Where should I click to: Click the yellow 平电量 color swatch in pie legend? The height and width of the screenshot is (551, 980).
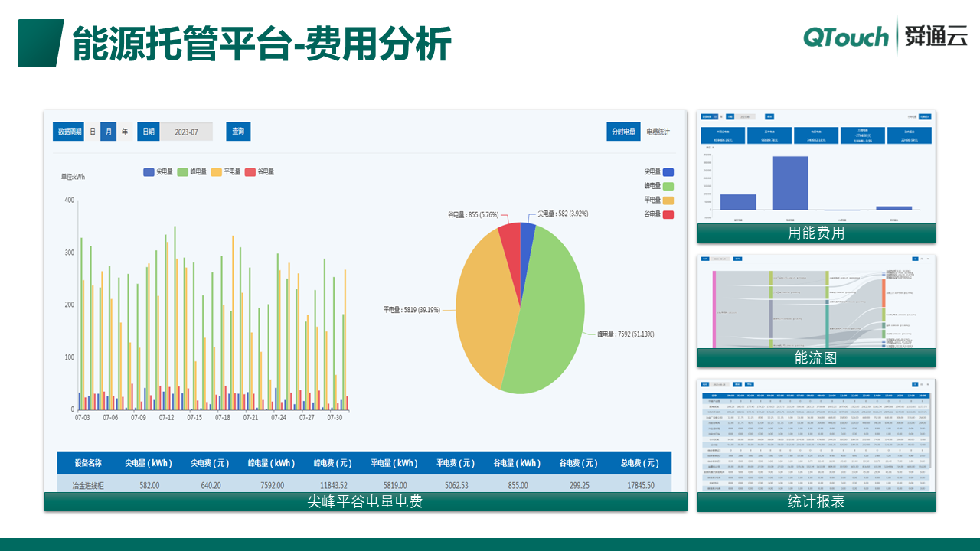point(668,199)
